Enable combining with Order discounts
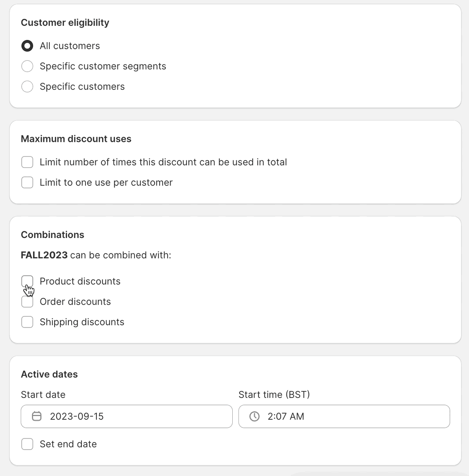469x476 pixels. (27, 302)
